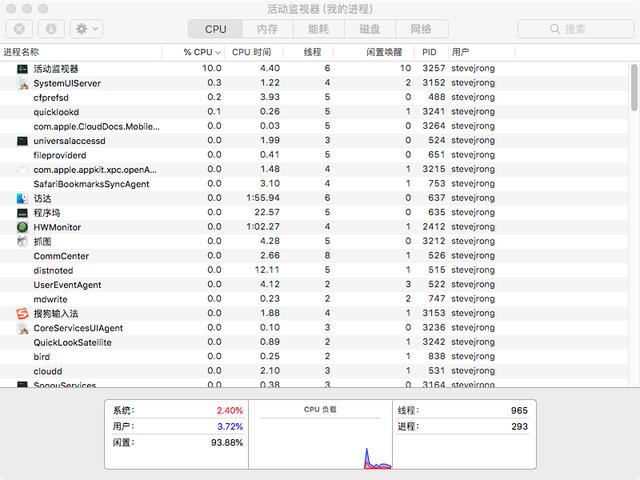Open the process info inspector button
The image size is (640, 480).
pyautogui.click(x=51, y=29)
